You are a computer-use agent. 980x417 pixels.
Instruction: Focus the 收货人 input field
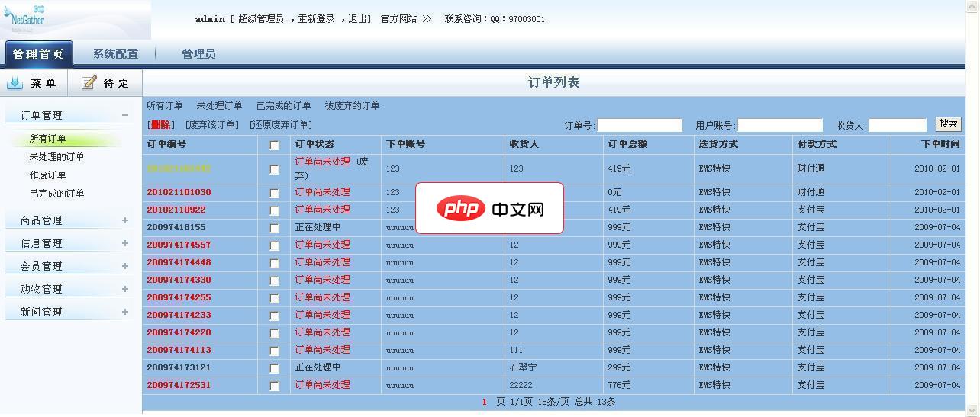[898, 125]
